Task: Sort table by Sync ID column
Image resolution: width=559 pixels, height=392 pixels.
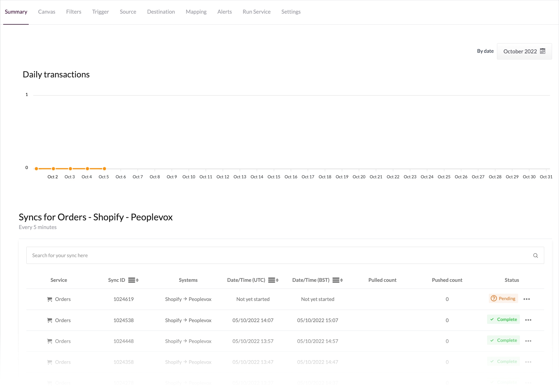Action: coord(133,280)
